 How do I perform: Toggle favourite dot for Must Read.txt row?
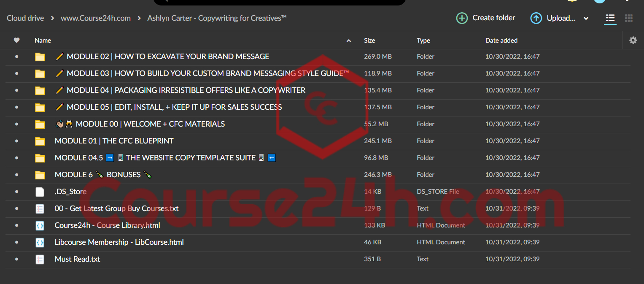(16, 259)
